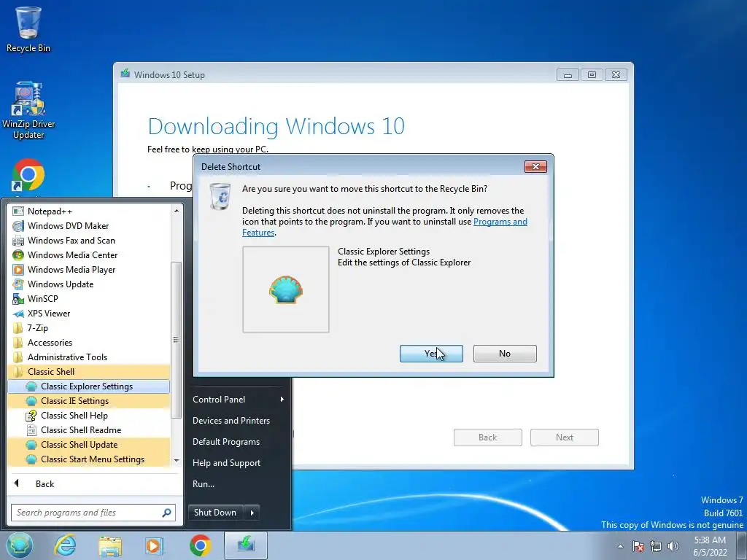Open Chrome from the taskbar
This screenshot has width=747, height=560.
coord(200,545)
